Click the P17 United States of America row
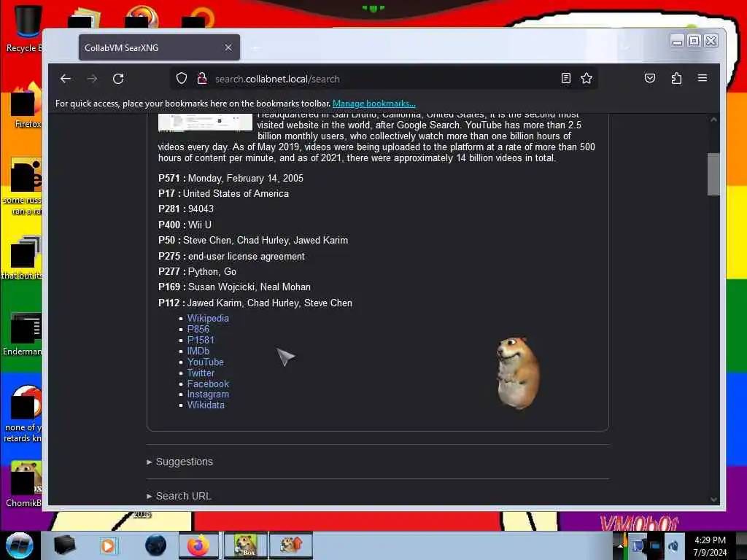The width and height of the screenshot is (747, 560). pos(223,193)
